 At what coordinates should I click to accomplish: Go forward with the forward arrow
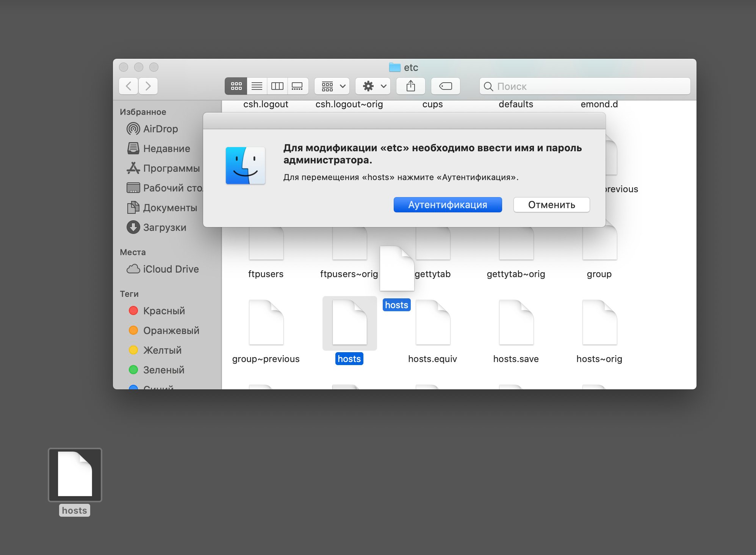tap(148, 86)
